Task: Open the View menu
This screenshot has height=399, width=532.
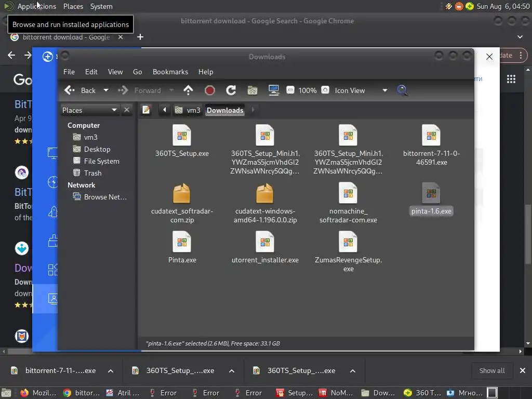Action: (x=115, y=72)
